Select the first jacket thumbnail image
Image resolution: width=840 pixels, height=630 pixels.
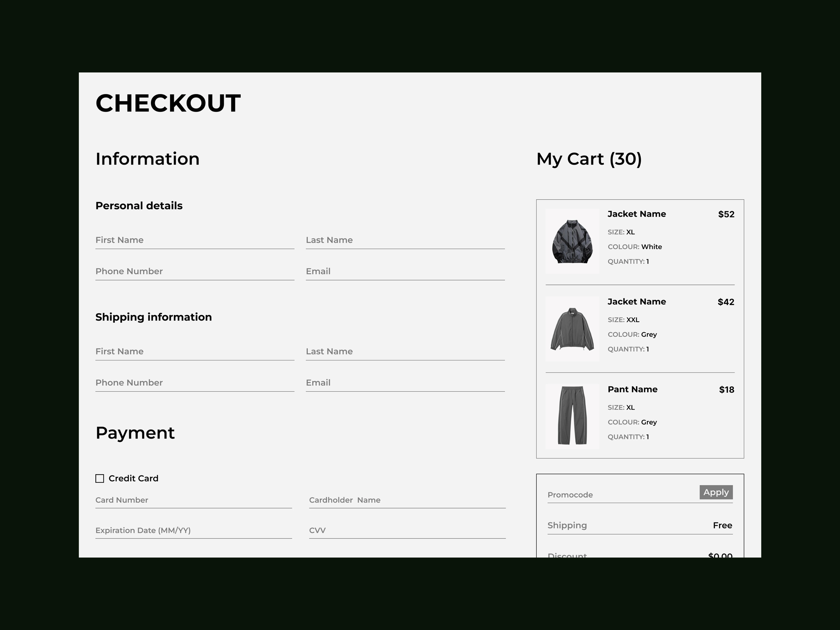click(572, 241)
